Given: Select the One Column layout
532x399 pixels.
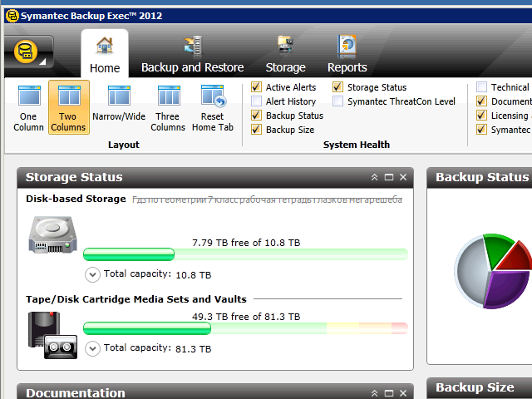Looking at the screenshot, I should point(28,107).
